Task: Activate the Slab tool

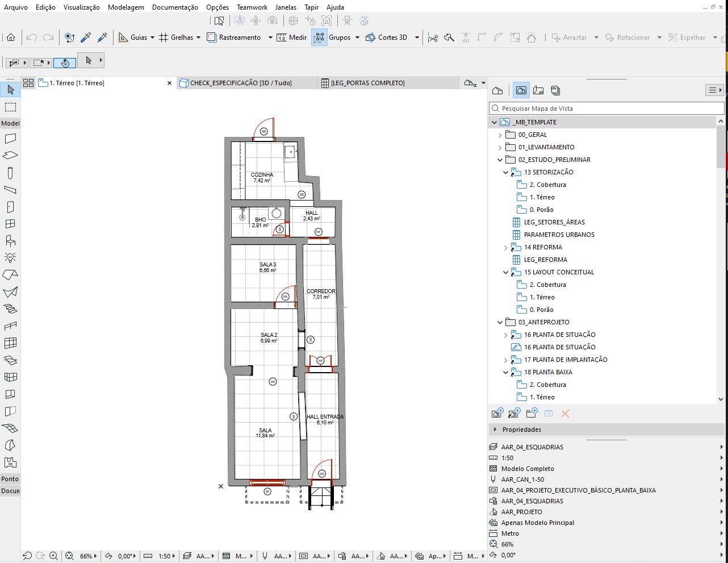Action: click(x=10, y=156)
